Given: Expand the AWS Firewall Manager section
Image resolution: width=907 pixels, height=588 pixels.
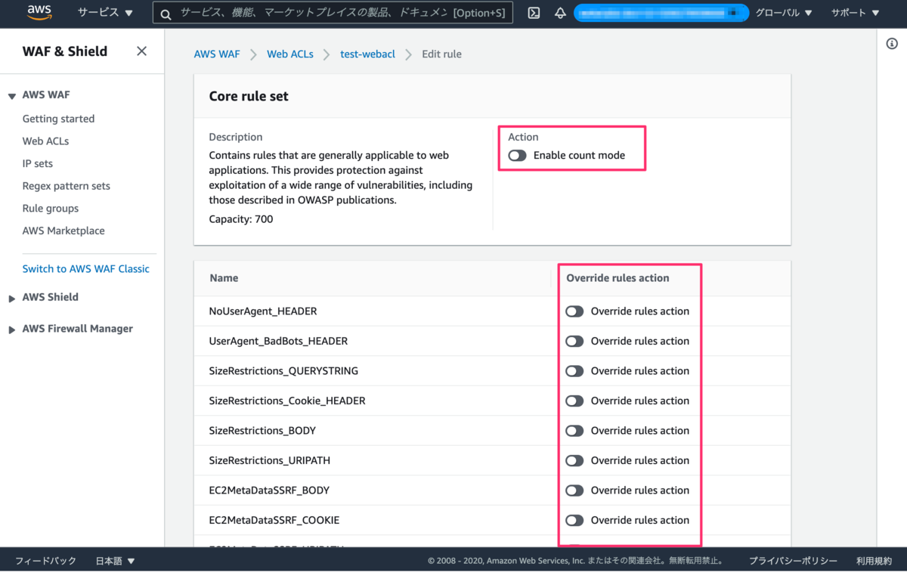Looking at the screenshot, I should (x=12, y=330).
